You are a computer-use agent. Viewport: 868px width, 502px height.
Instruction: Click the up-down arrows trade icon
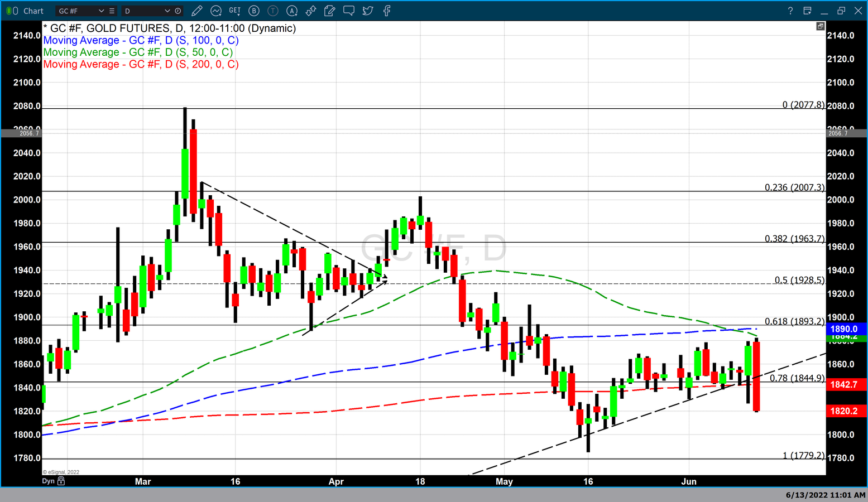tap(311, 11)
